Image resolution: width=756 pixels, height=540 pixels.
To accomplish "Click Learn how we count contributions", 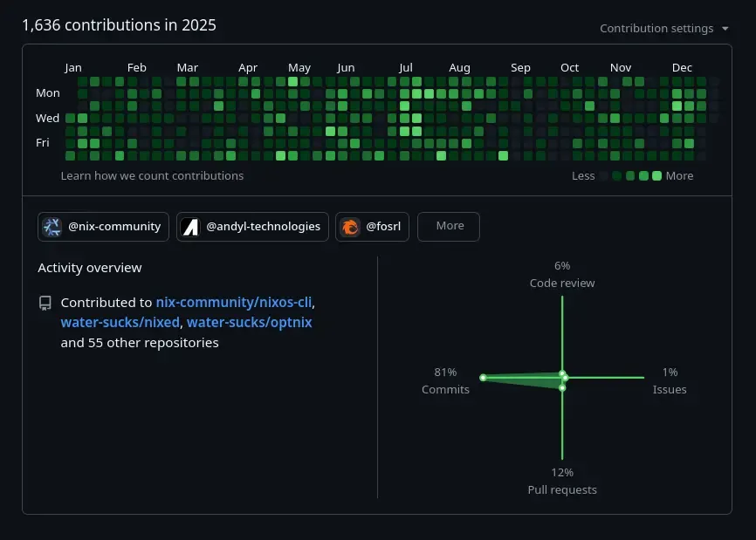I will [152, 175].
